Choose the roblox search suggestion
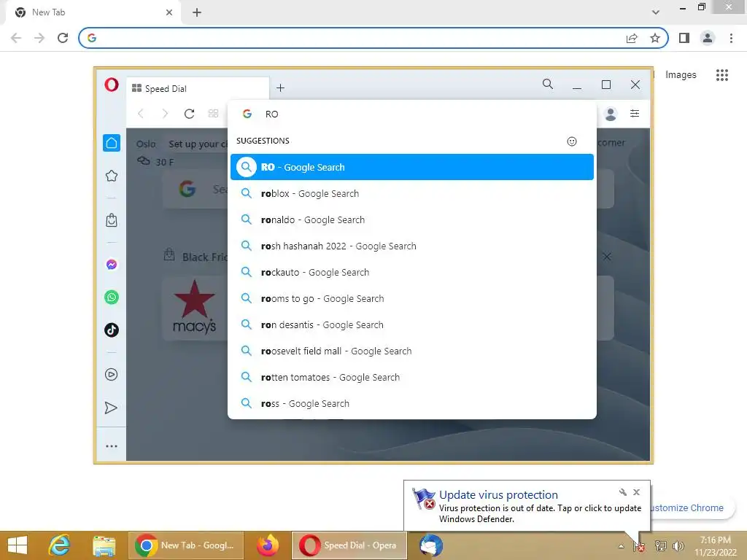747x560 pixels. 412,193
